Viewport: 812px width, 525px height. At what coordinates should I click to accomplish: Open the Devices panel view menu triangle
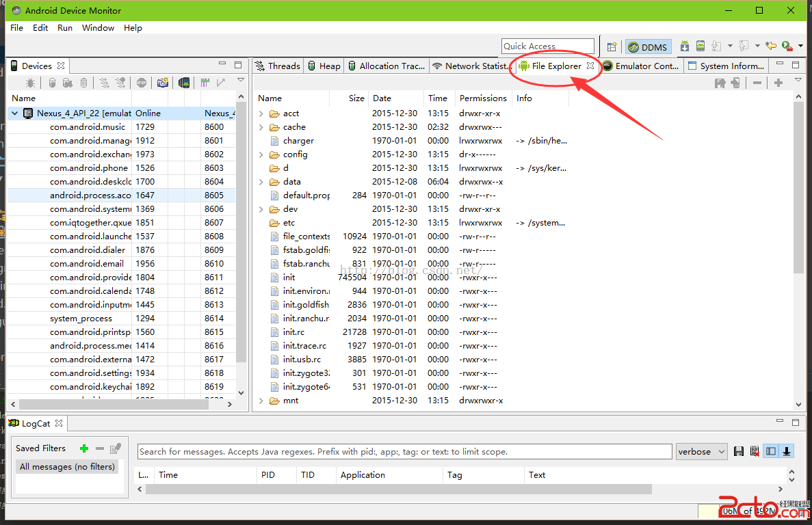click(241, 80)
